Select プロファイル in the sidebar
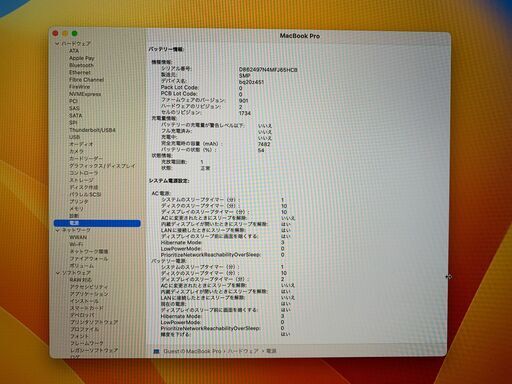This screenshot has height=384, width=512. coord(84,329)
